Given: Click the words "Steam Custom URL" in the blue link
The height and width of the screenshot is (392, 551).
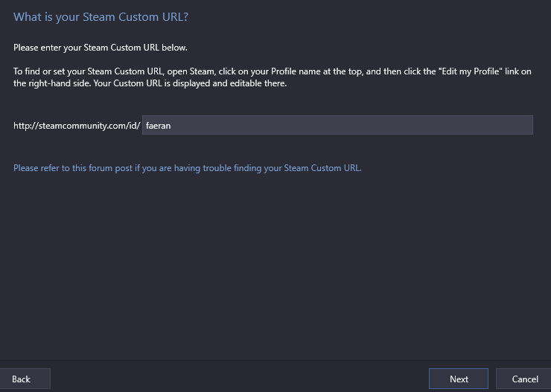Looking at the screenshot, I should tap(322, 168).
